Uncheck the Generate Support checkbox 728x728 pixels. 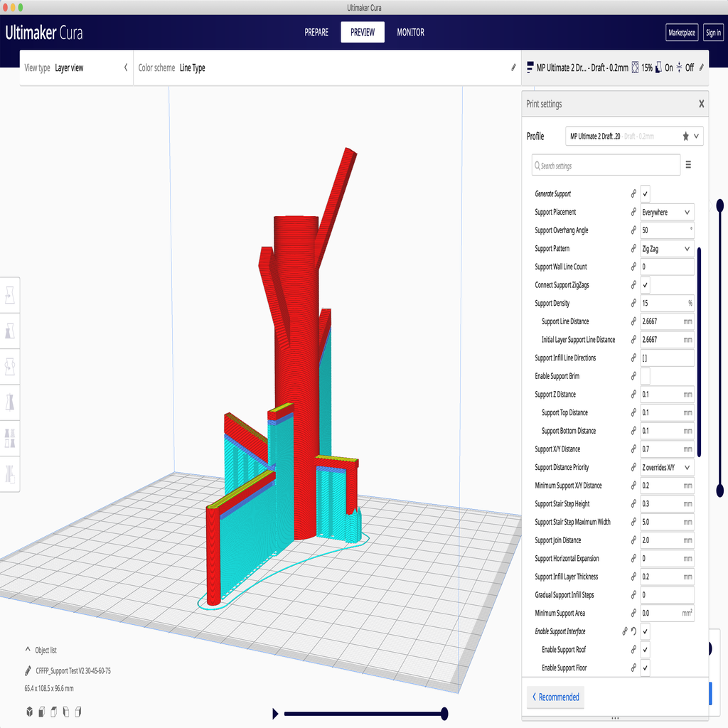click(x=645, y=194)
